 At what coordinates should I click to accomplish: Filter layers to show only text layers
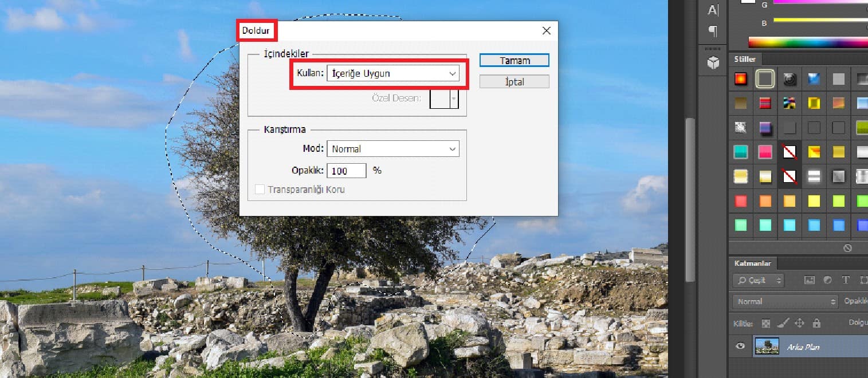pyautogui.click(x=846, y=280)
